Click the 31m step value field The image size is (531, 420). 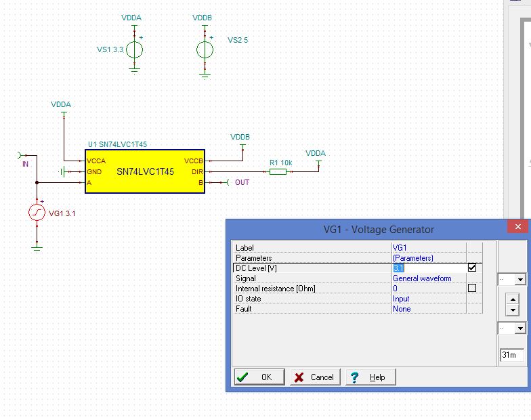click(512, 355)
